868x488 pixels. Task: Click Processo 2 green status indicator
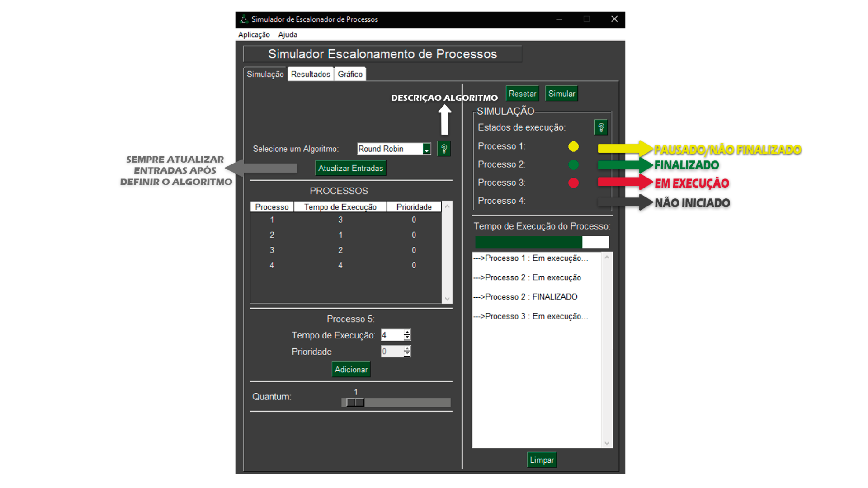pos(574,164)
